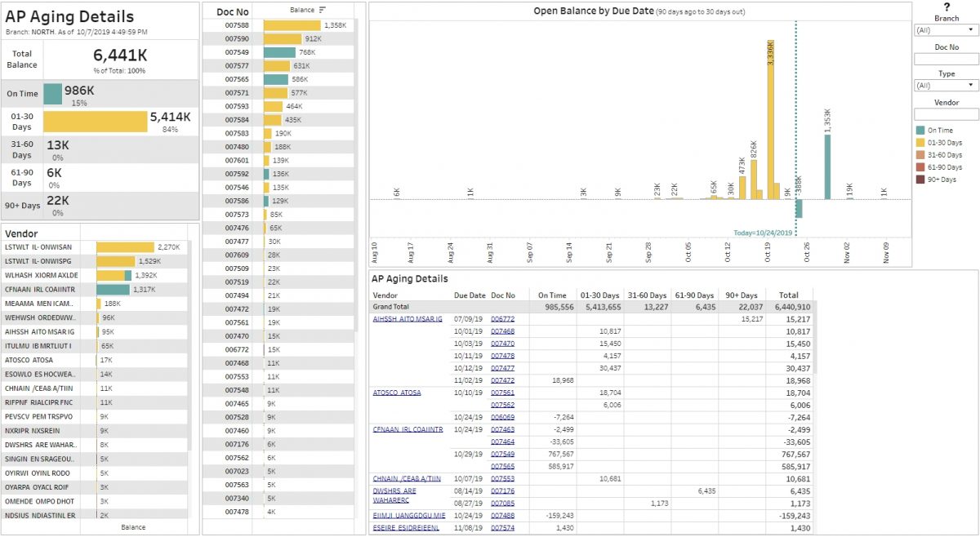Select Doc No 007588 row in balance list
The image size is (980, 537).
click(x=237, y=25)
